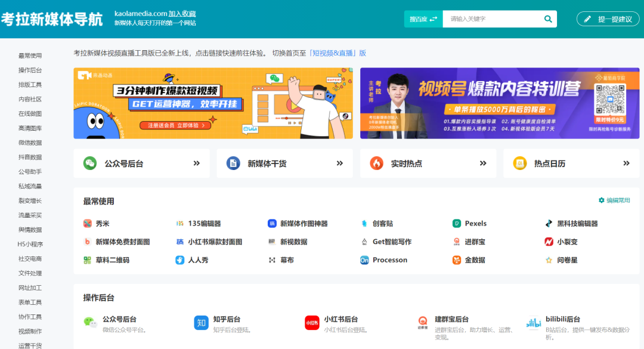Select 操作后台 in the sidebar

click(x=30, y=70)
